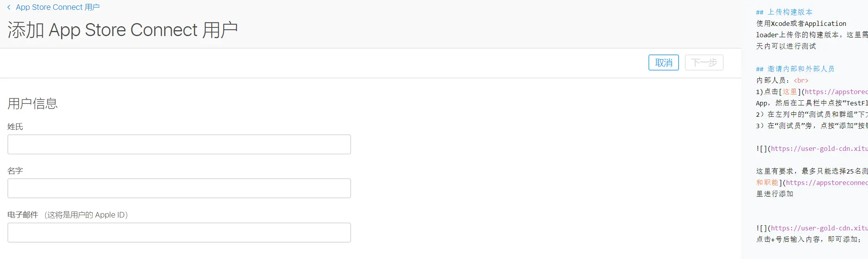Click the 用户信息 section heading
Screen dimensions: 868x259
tap(32, 103)
